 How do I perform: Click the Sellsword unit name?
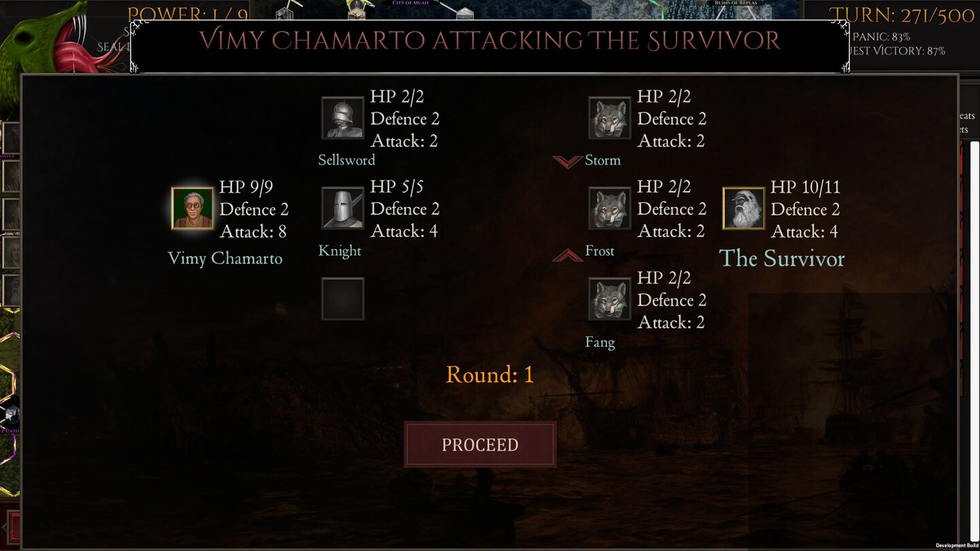click(346, 160)
